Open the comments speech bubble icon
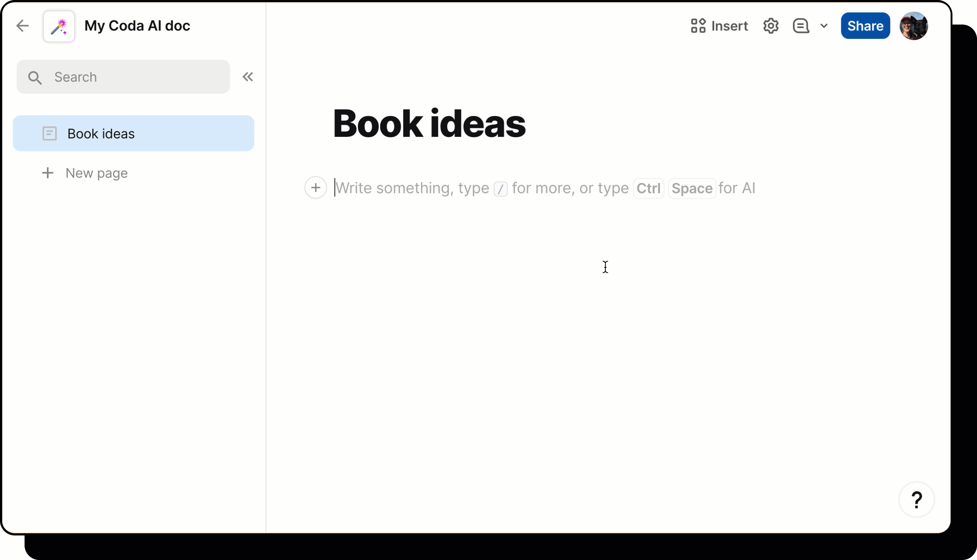 click(800, 26)
